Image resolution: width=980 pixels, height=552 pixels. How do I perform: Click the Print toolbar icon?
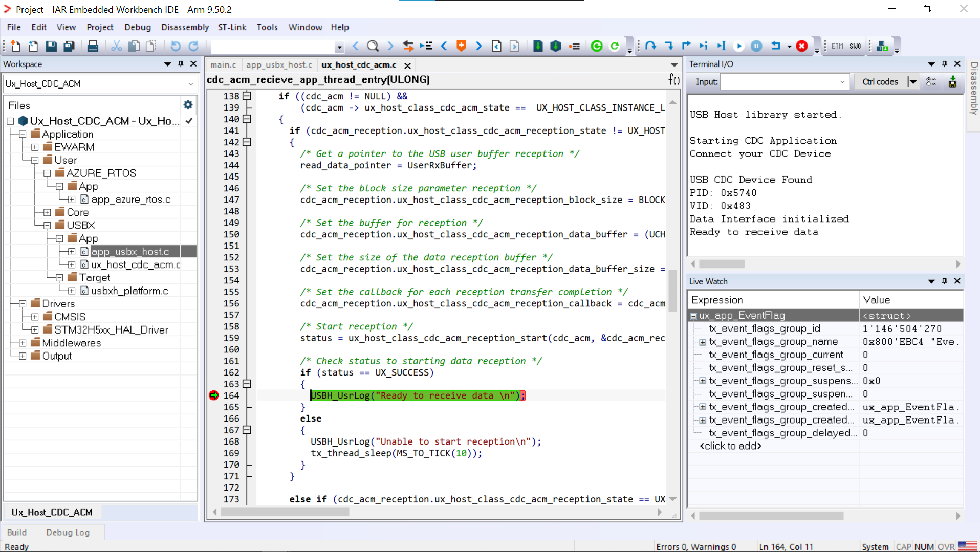pos(93,46)
